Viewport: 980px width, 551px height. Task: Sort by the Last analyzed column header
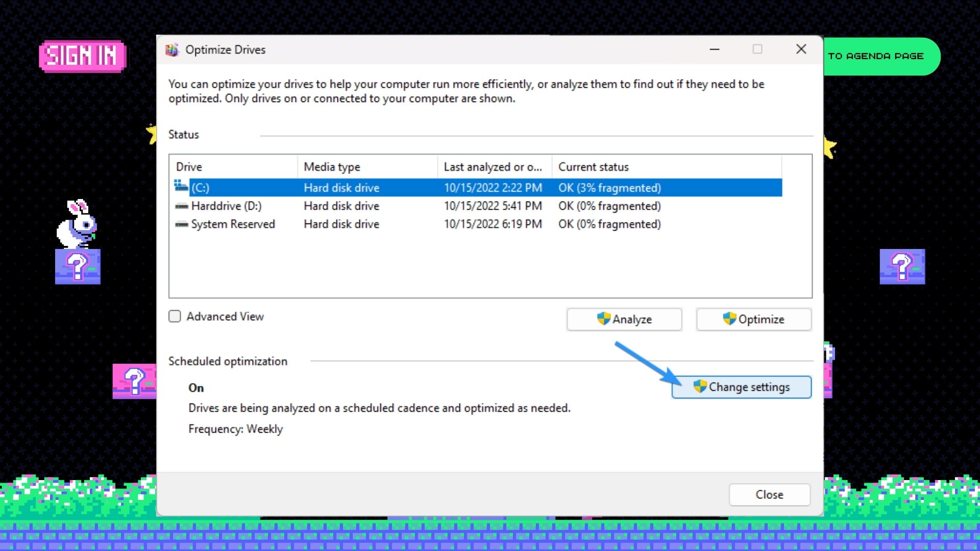495,167
